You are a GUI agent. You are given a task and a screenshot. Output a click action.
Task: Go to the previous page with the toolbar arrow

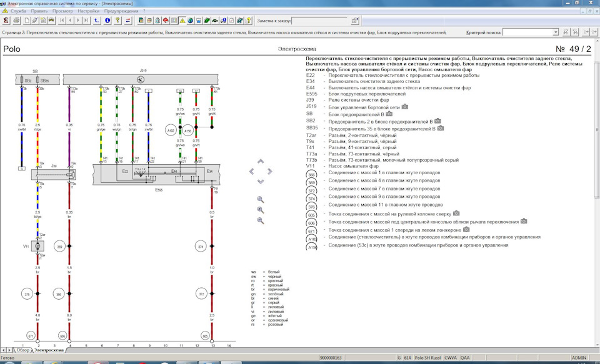point(70,21)
